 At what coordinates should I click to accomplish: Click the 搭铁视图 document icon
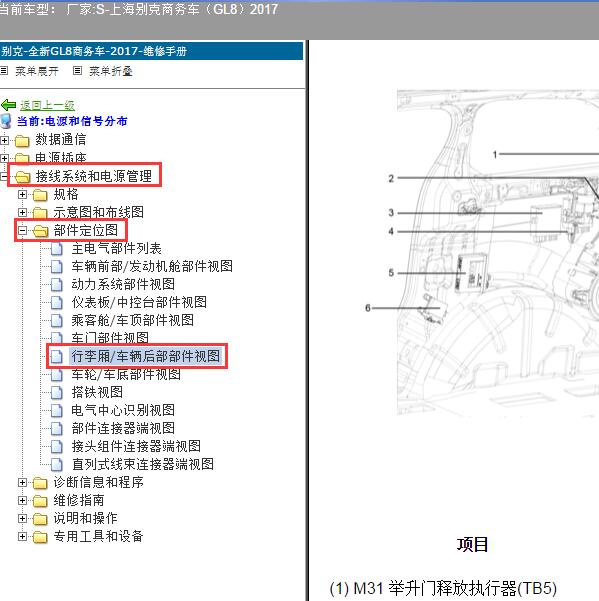57,392
